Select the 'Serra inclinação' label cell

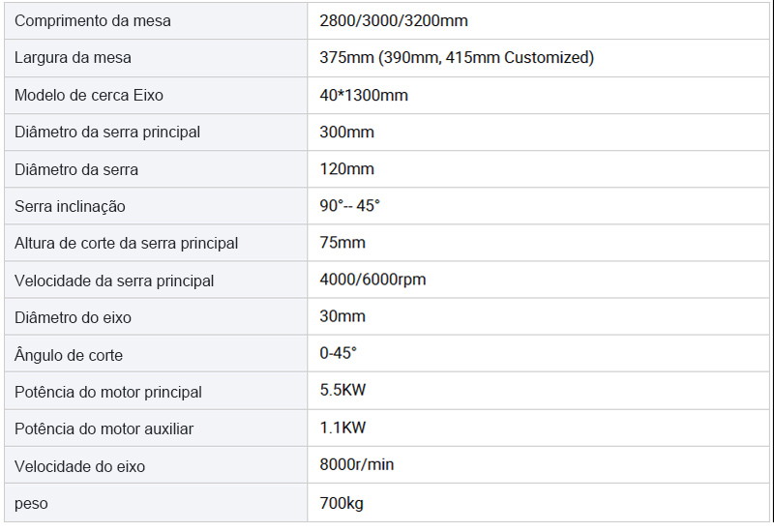[x=156, y=206]
